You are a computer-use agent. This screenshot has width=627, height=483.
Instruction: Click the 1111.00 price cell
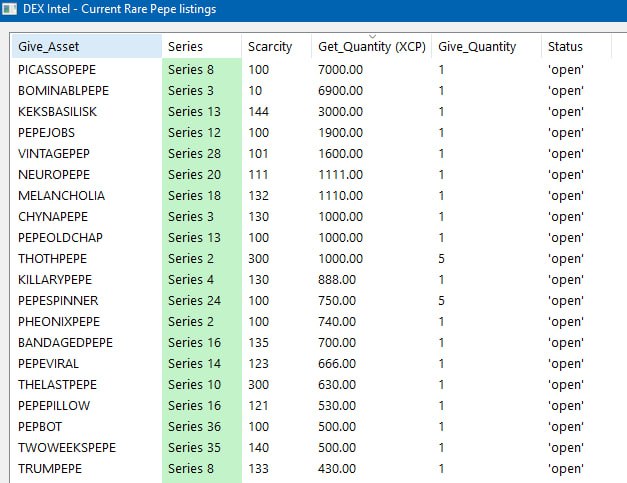coord(340,175)
